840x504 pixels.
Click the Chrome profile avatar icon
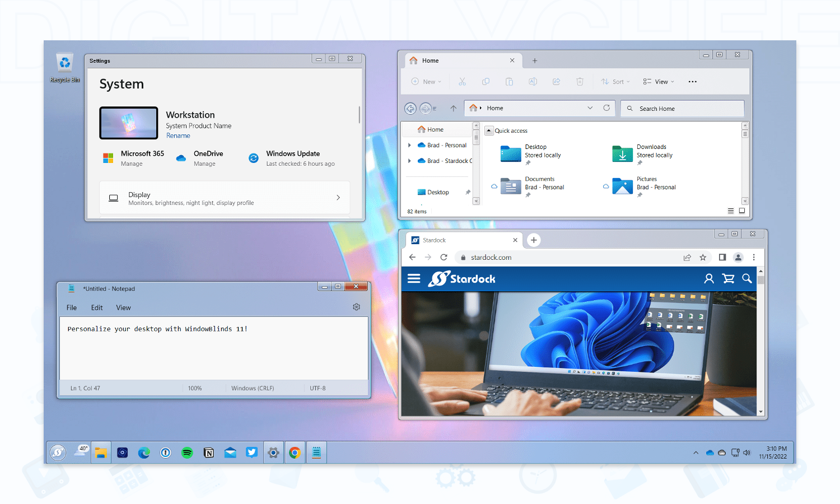click(x=738, y=258)
